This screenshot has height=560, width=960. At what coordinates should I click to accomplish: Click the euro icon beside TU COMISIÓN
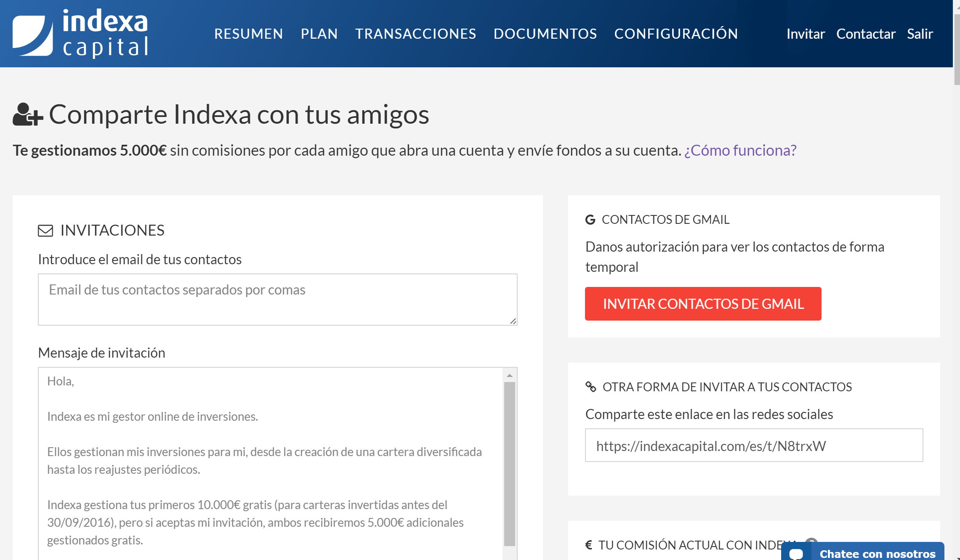[588, 545]
